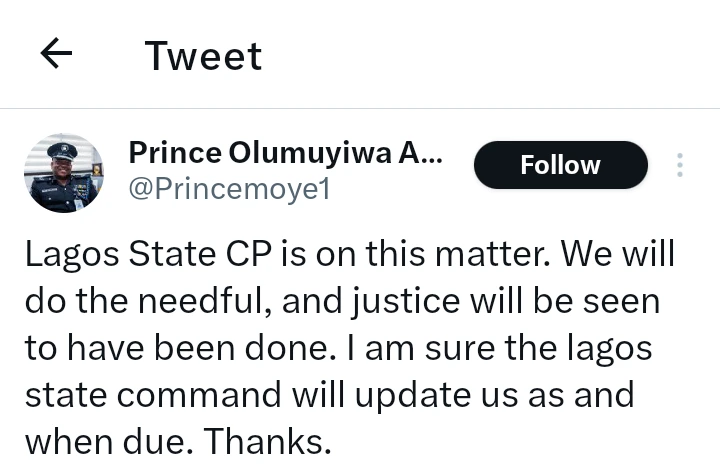
Task: Click the lowercase word "lagos" in the tweet
Action: 603,349
